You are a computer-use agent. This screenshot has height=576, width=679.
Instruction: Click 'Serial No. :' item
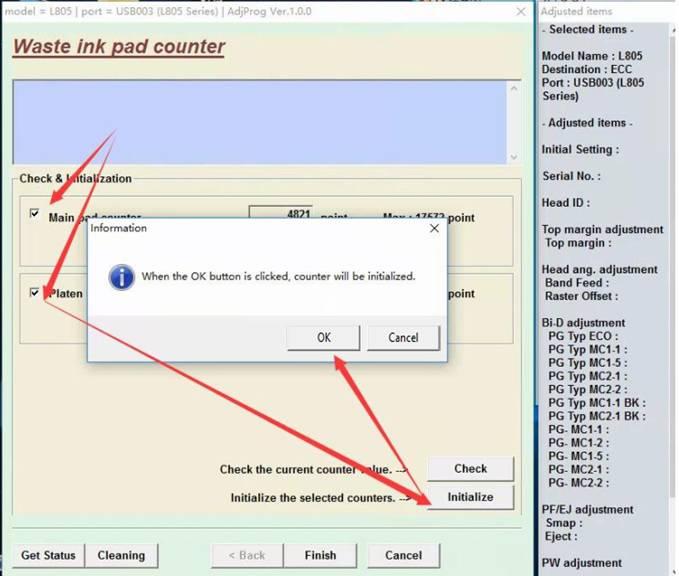pos(571,176)
